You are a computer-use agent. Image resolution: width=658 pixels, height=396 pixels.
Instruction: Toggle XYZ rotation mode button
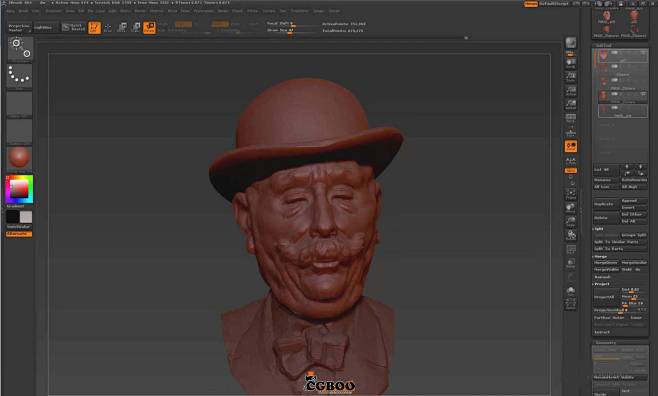click(x=571, y=171)
